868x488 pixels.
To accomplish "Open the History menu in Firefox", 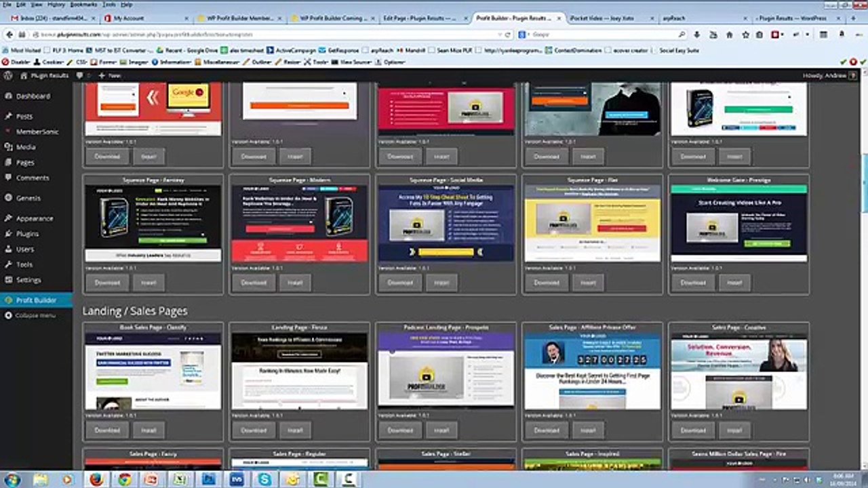I will point(56,5).
